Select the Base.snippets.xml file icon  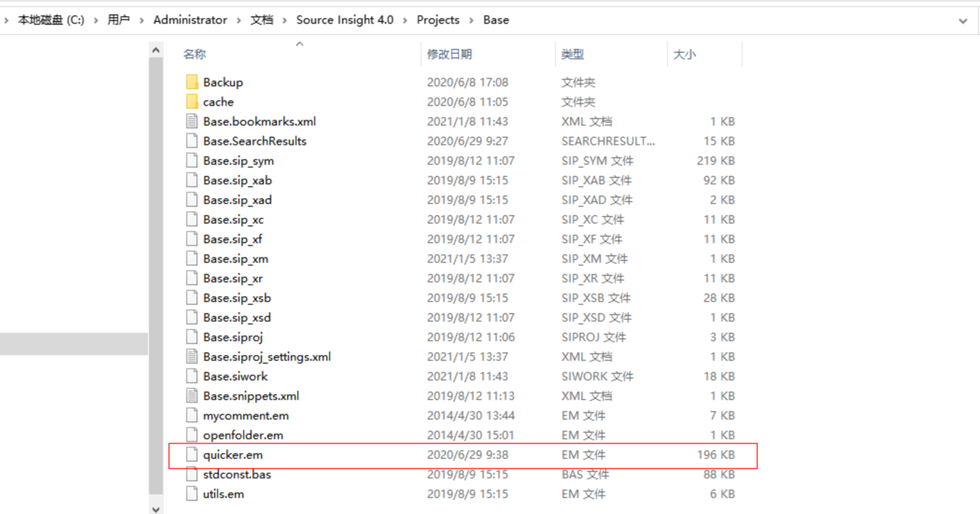click(x=192, y=396)
